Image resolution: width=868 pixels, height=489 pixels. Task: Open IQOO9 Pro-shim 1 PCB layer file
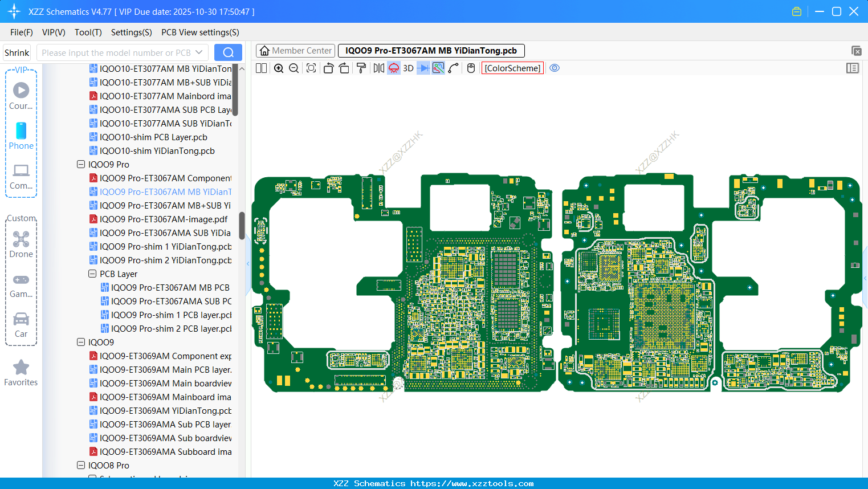click(x=166, y=315)
